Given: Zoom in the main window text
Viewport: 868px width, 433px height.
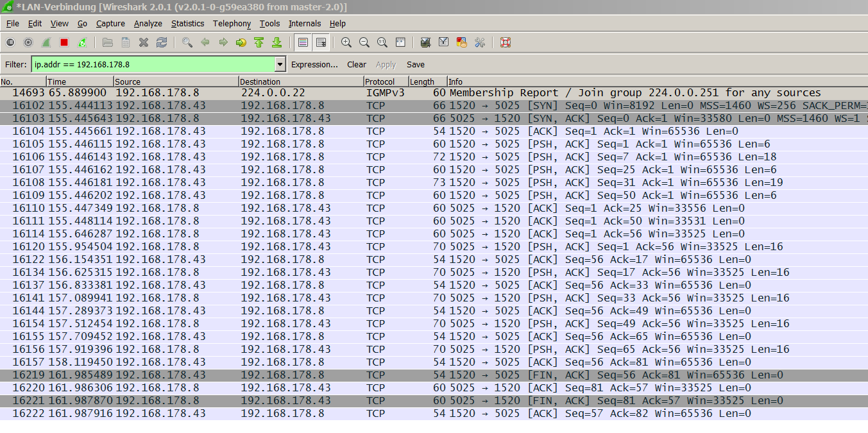Looking at the screenshot, I should click(x=346, y=42).
